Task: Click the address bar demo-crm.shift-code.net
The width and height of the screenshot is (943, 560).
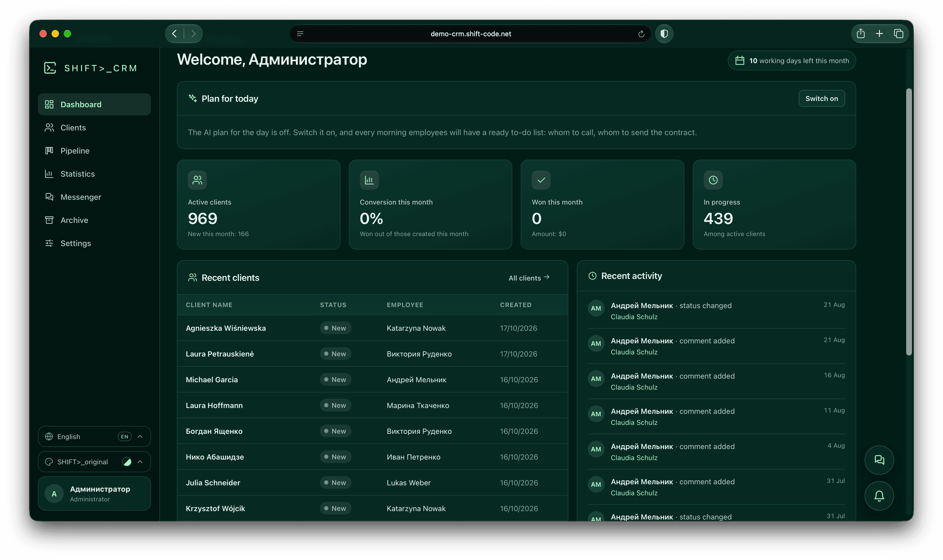Action: click(x=470, y=34)
